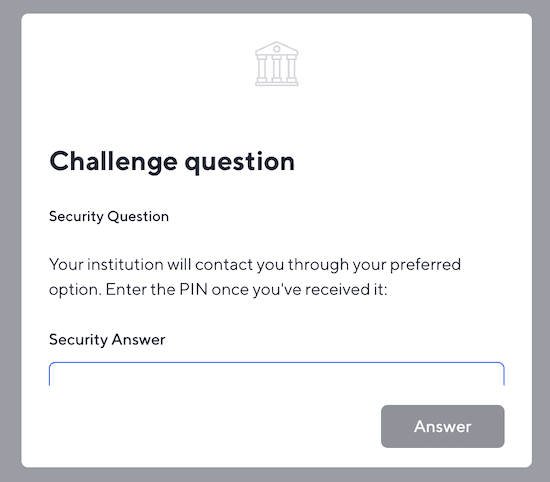Click the word 'preferred' in the prompt
This screenshot has width=550, height=482.
click(425, 265)
